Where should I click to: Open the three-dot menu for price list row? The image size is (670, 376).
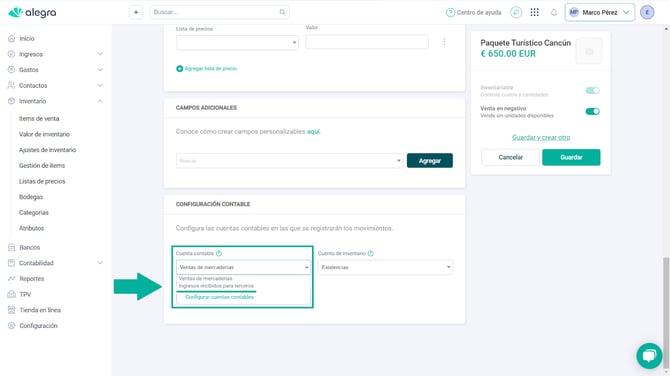(x=444, y=42)
